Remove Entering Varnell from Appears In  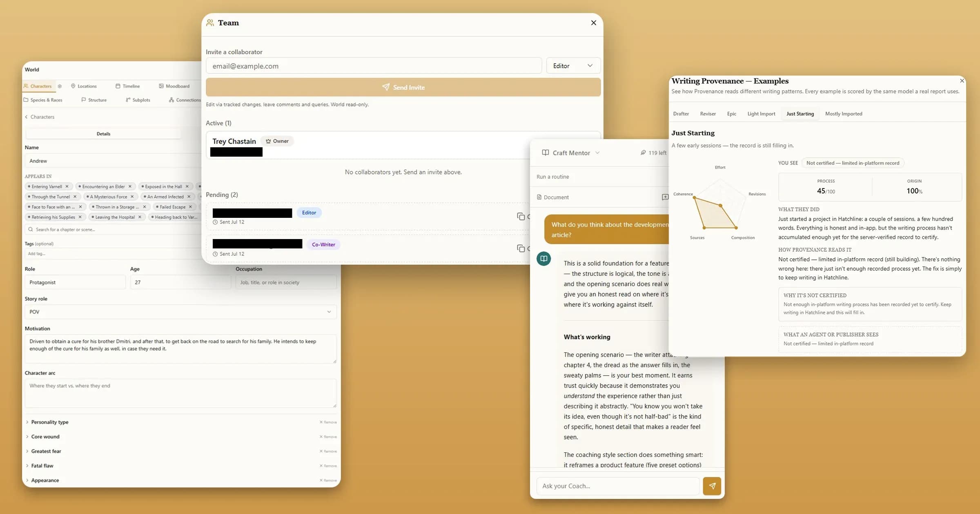[x=67, y=186]
